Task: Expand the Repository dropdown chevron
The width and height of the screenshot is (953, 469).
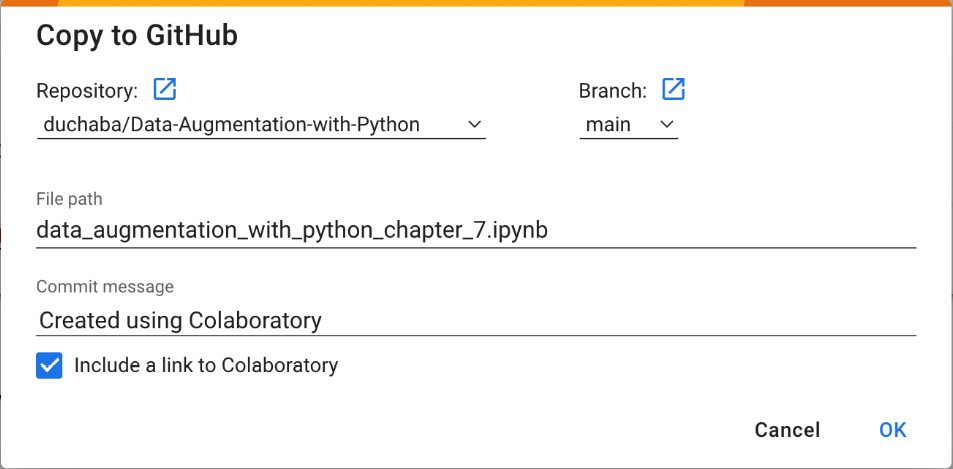Action: pos(475,125)
